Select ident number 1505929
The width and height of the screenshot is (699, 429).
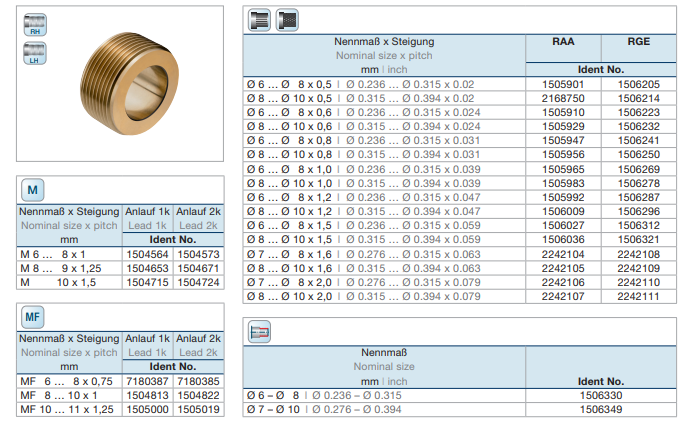coord(563,126)
